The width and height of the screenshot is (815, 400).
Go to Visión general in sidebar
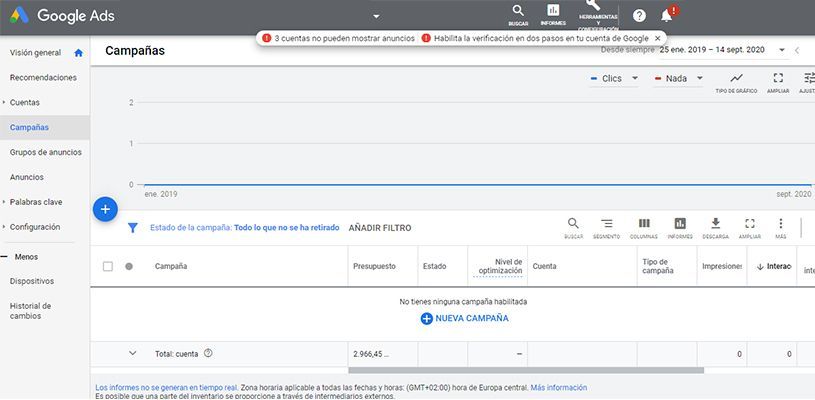(35, 52)
